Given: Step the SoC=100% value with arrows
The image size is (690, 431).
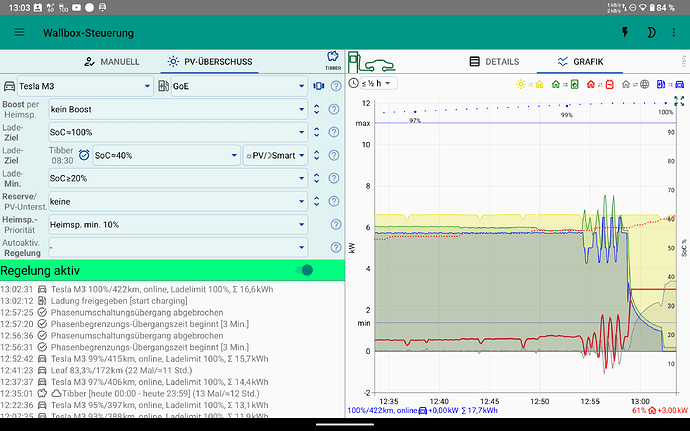Looking at the screenshot, I should click(x=316, y=132).
